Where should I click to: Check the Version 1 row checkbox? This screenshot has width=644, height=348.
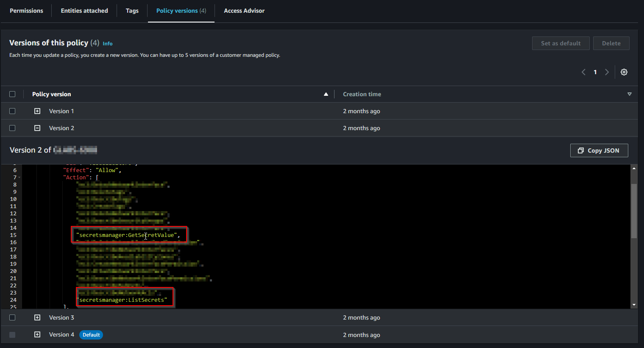tap(12, 111)
